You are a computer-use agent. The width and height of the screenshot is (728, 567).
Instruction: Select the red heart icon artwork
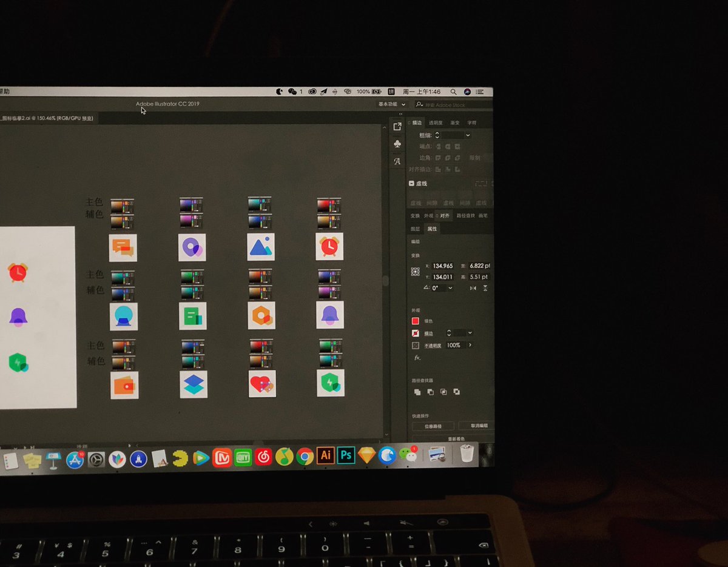click(x=262, y=384)
